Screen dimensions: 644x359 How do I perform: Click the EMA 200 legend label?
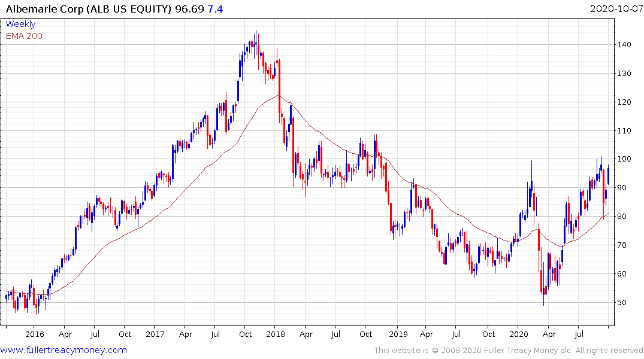pyautogui.click(x=24, y=36)
